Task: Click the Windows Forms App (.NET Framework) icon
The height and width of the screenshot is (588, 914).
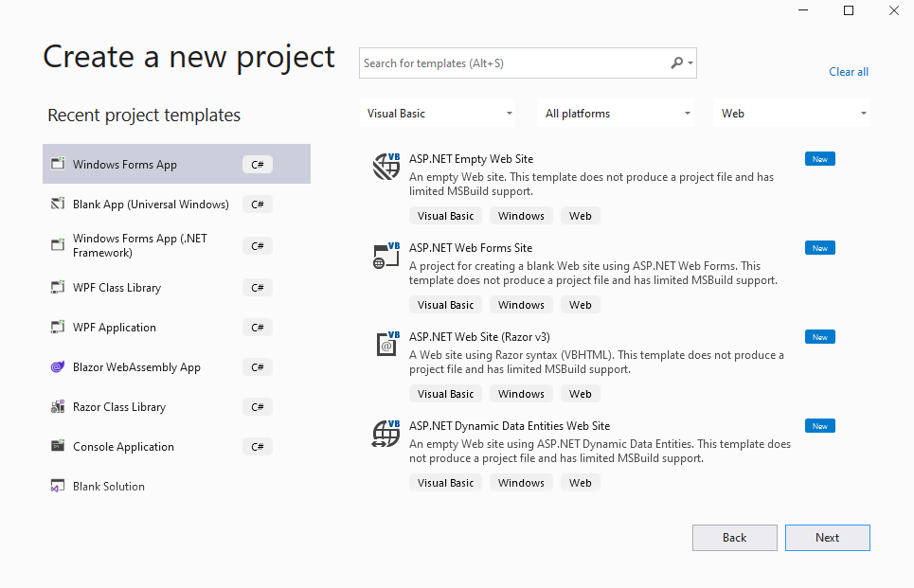Action: 58,244
